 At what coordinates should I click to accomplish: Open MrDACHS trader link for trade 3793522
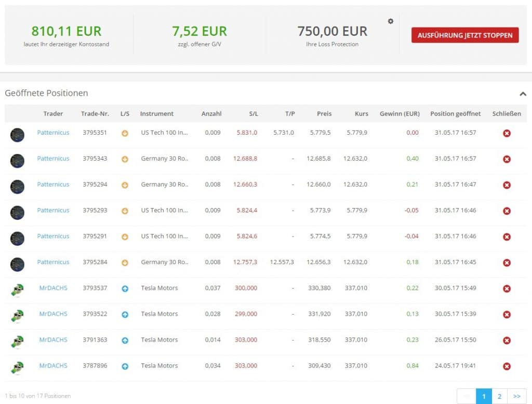tap(53, 314)
